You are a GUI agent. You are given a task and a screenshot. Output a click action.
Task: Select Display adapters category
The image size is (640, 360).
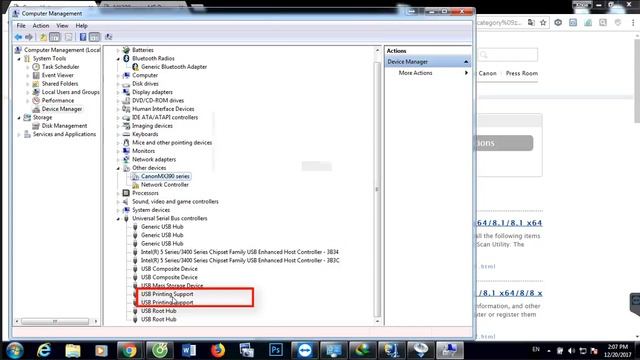click(x=152, y=92)
